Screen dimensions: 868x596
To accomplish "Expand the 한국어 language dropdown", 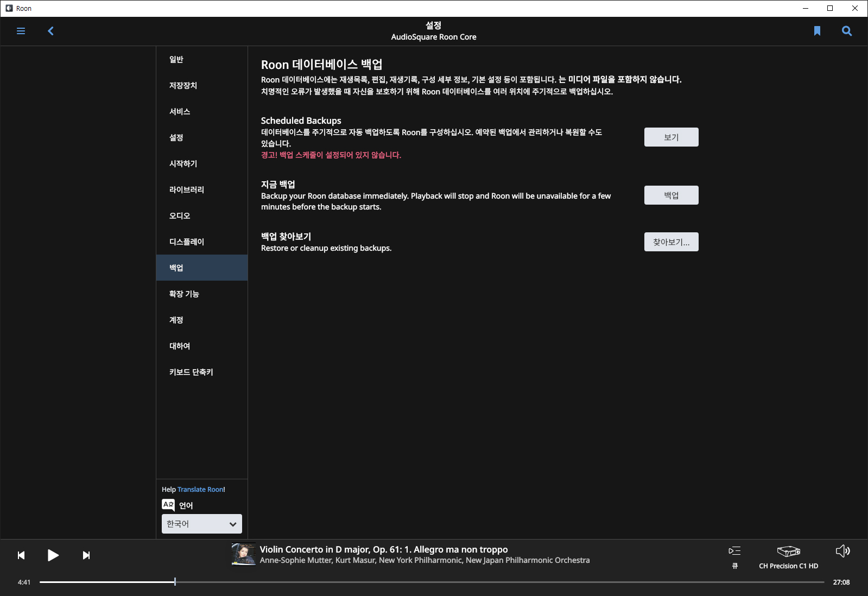I will [202, 524].
